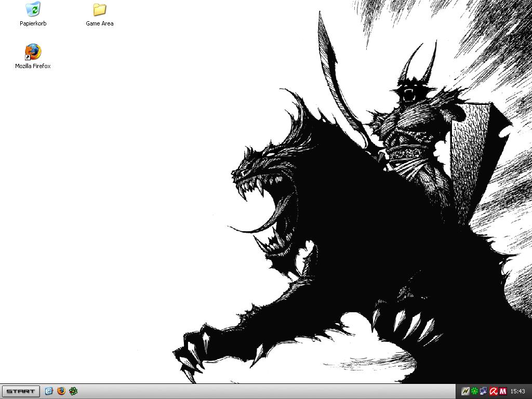Open the Avira red umbrella tray icon
Image resolution: width=532 pixels, height=399 pixels.
coord(494,391)
